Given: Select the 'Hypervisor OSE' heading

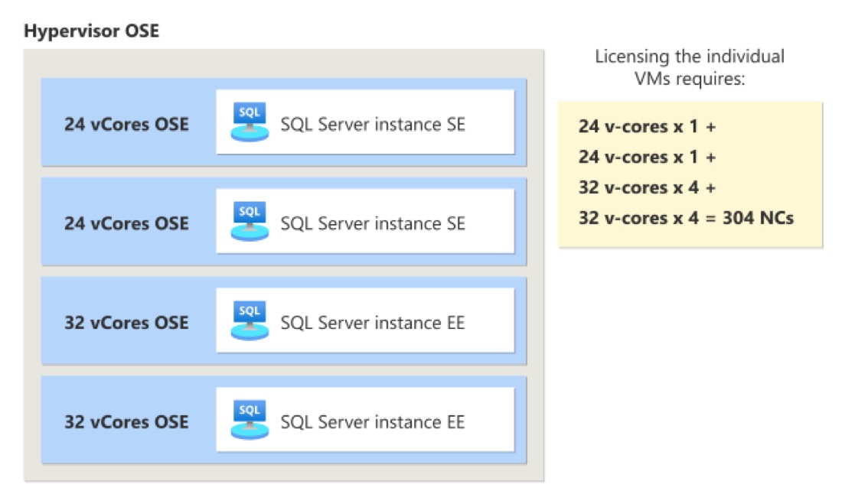Looking at the screenshot, I should (x=92, y=31).
